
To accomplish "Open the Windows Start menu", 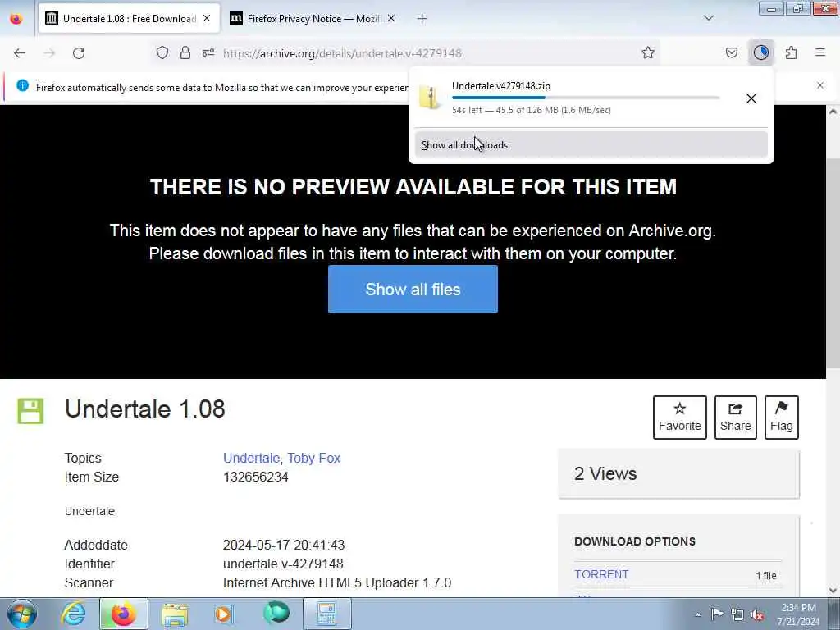I will click(x=22, y=614).
